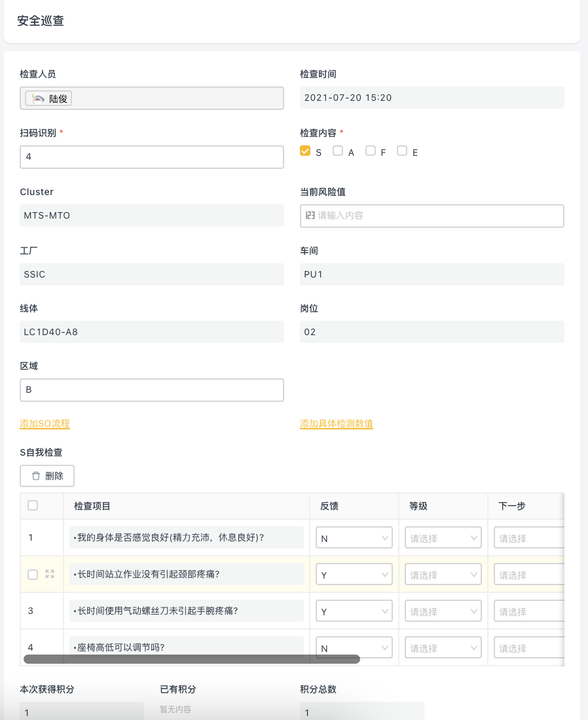
Task: Open 等级 dropdown for row 3
Action: [x=443, y=611]
